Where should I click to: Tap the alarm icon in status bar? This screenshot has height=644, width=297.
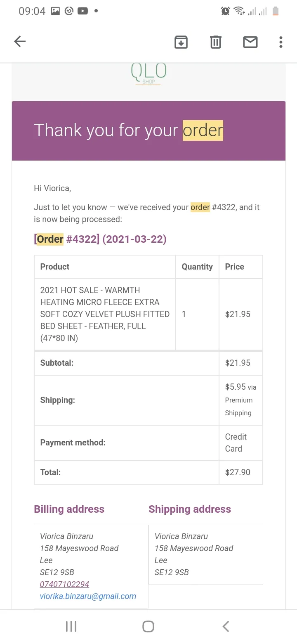(225, 11)
